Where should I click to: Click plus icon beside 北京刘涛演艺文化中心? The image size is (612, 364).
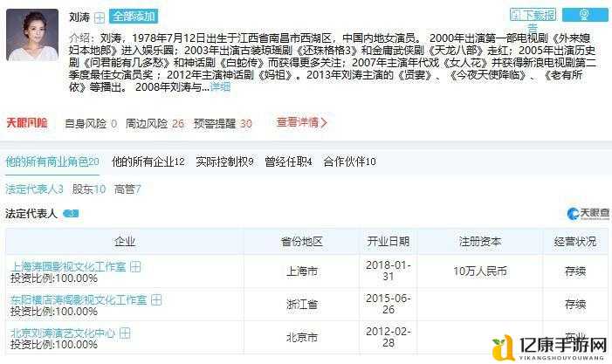pos(125,333)
